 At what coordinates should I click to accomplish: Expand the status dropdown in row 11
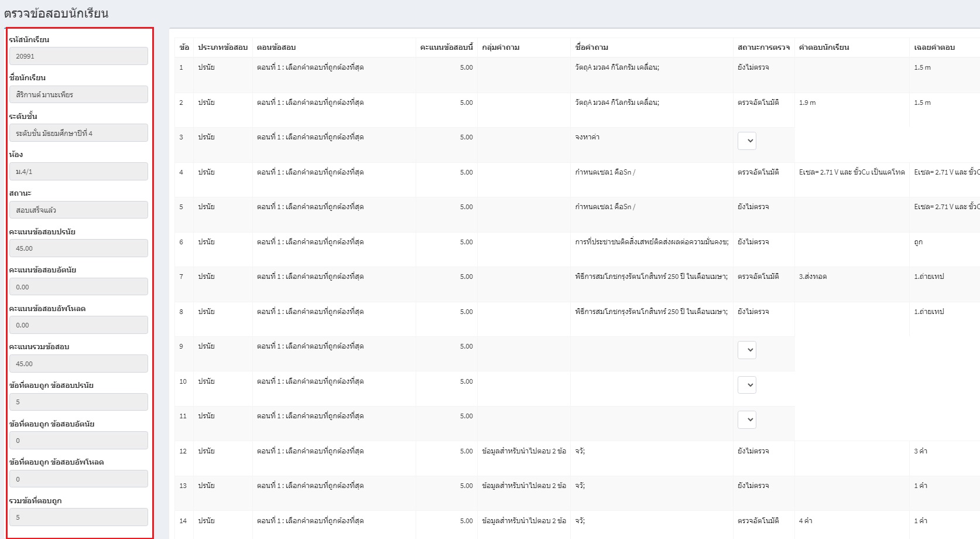click(x=747, y=419)
